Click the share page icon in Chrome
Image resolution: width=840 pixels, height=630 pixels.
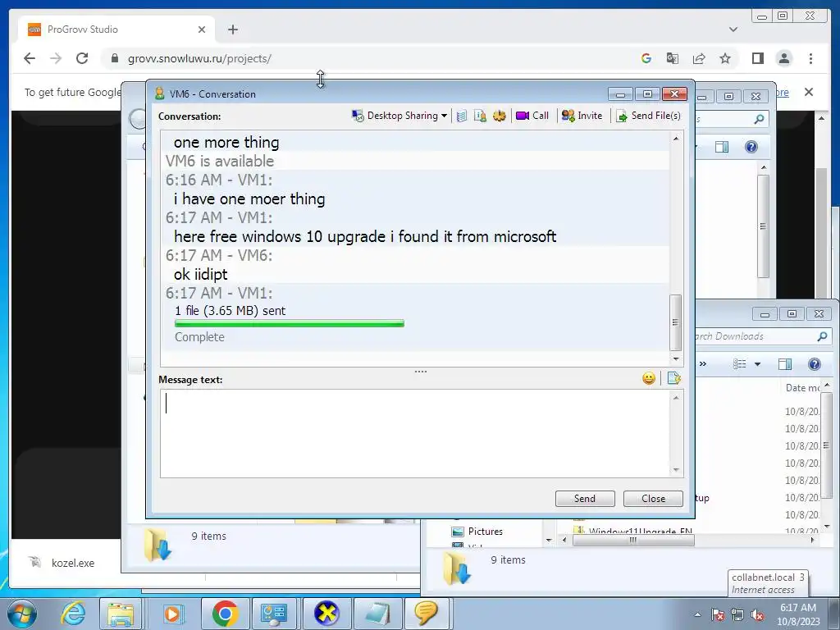pyautogui.click(x=699, y=58)
